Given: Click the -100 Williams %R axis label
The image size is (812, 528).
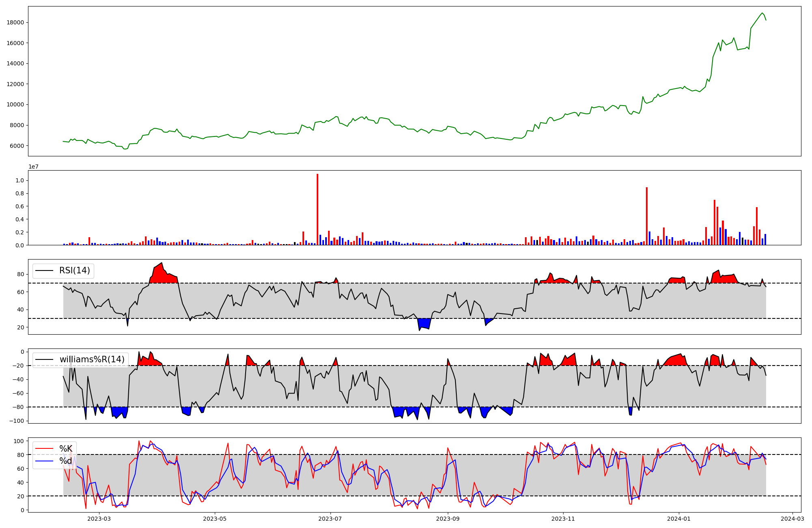Looking at the screenshot, I should click(16, 421).
